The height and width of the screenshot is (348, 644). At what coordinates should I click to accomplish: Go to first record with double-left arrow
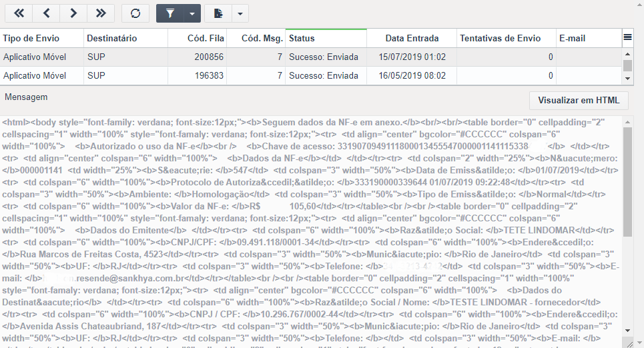pos(19,13)
